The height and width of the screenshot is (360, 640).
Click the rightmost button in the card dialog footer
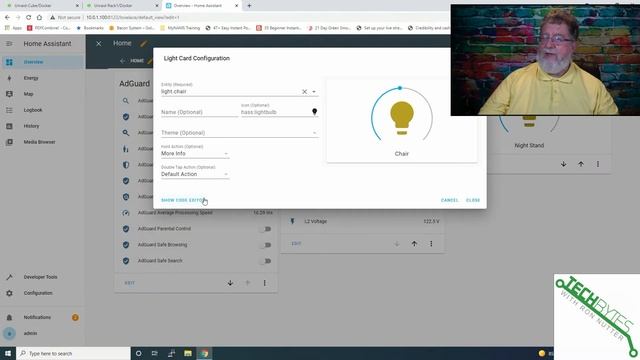[473, 200]
